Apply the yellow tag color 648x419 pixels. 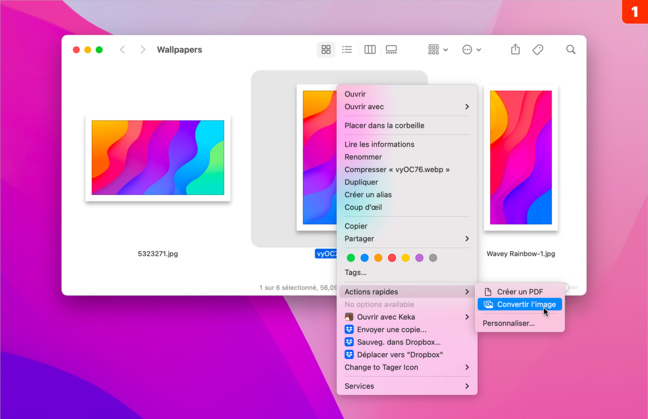405,258
